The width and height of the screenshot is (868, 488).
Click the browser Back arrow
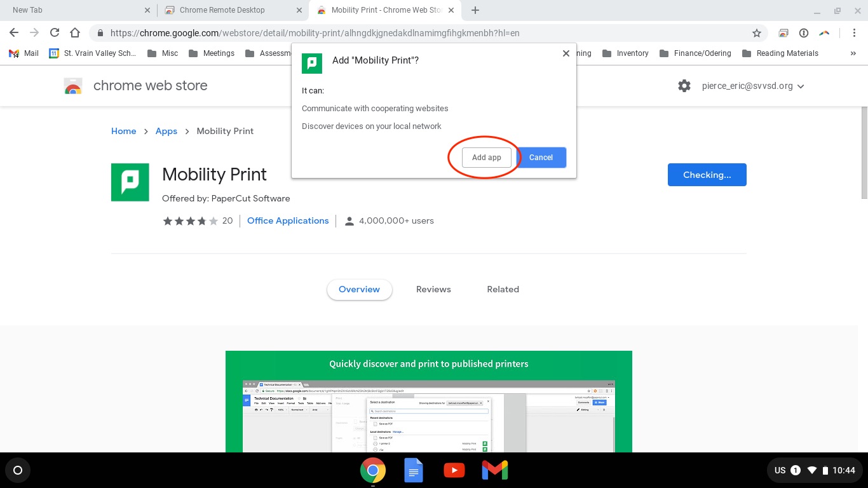point(14,33)
